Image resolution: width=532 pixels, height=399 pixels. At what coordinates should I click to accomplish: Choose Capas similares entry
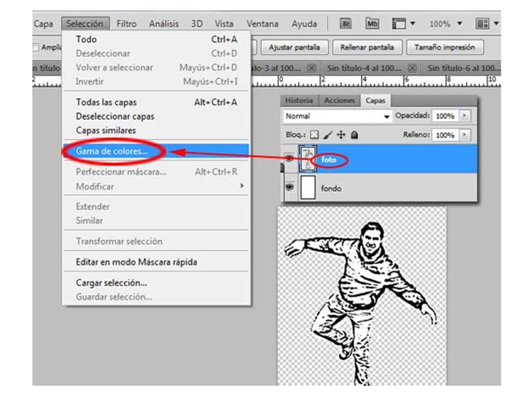156,130
